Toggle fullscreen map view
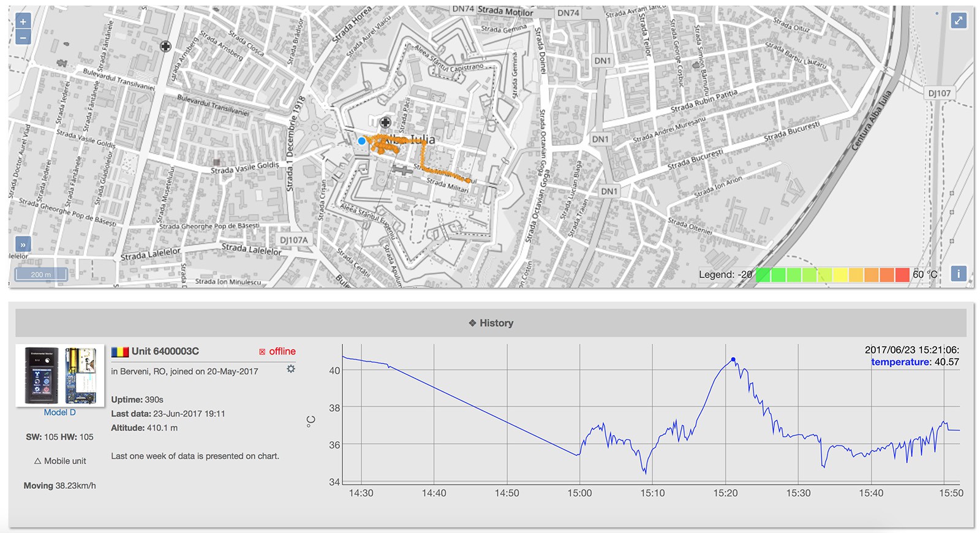The height and width of the screenshot is (533, 980). tap(959, 20)
